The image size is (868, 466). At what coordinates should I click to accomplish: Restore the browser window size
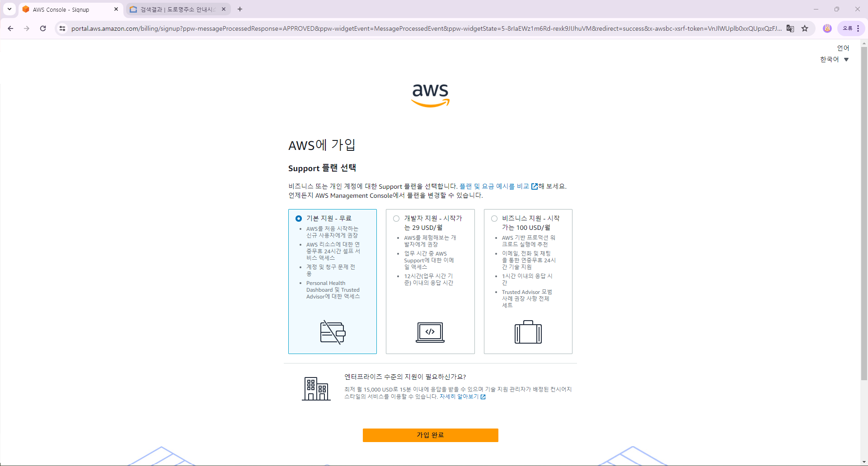[837, 9]
